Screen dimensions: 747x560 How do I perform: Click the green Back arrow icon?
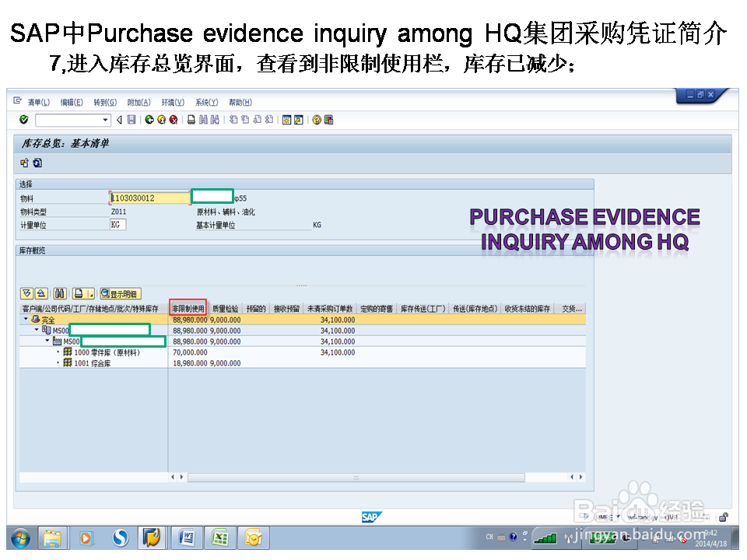pyautogui.click(x=148, y=120)
